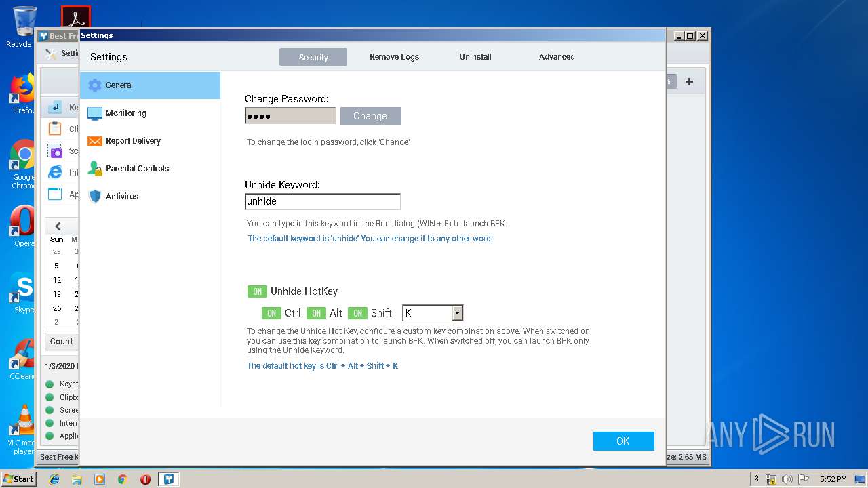Go to previous month in background calendar
868x488 pixels.
click(x=58, y=226)
